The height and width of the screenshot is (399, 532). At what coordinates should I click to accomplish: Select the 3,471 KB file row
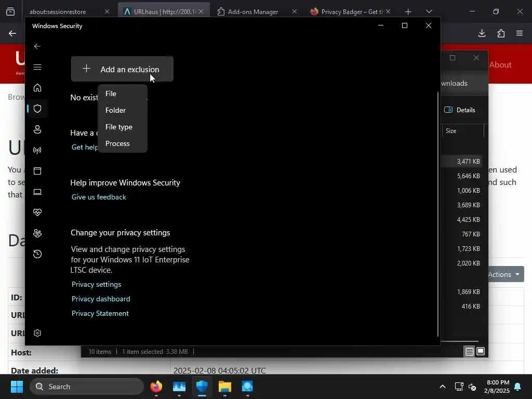pyautogui.click(x=462, y=162)
